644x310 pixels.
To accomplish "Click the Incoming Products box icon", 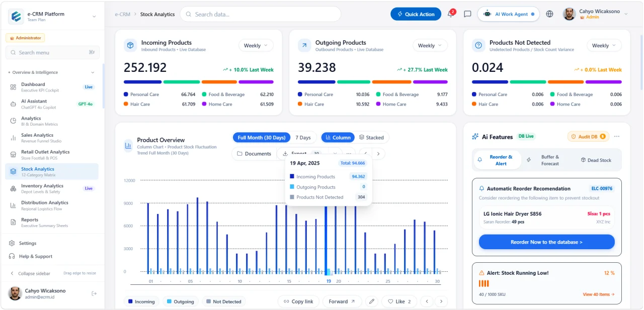I will point(130,45).
